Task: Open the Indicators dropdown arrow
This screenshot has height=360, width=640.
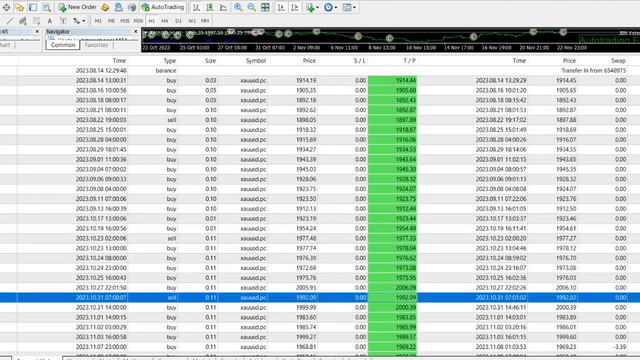Action: tap(317, 7)
